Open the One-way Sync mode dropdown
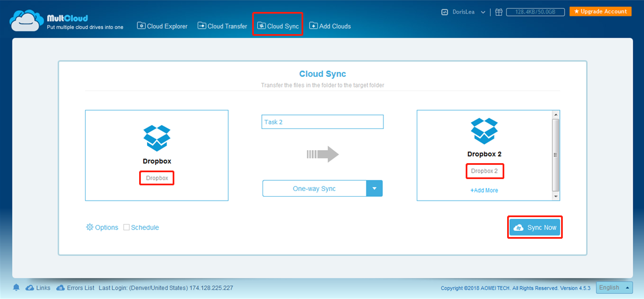Viewport: 644px width, 299px height. pyautogui.click(x=323, y=189)
